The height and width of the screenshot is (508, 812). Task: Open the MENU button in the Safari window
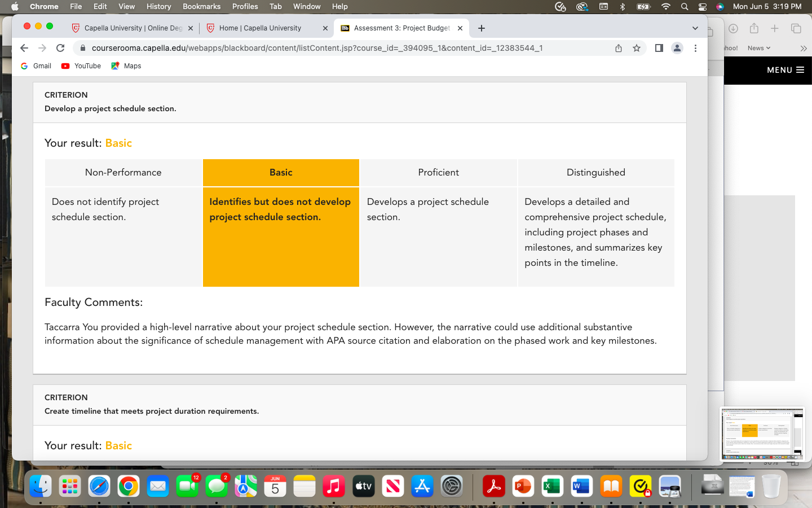coord(785,70)
